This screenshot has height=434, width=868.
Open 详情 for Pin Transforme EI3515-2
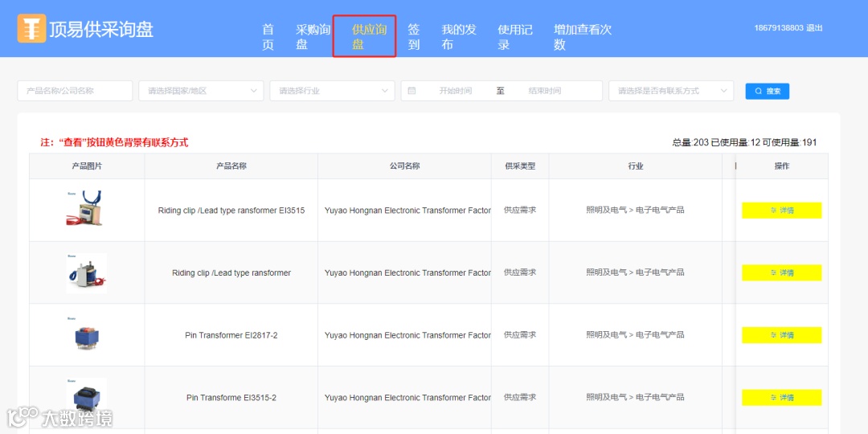(782, 398)
